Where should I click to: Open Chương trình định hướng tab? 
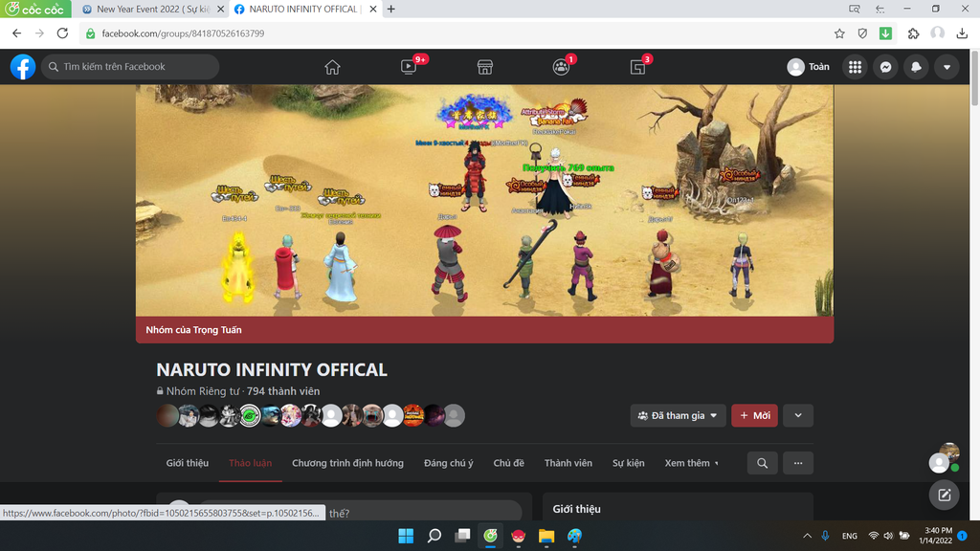[347, 463]
